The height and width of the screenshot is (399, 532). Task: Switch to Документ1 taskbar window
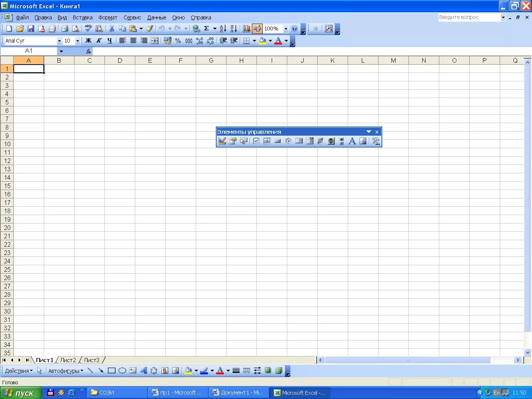pyautogui.click(x=239, y=393)
